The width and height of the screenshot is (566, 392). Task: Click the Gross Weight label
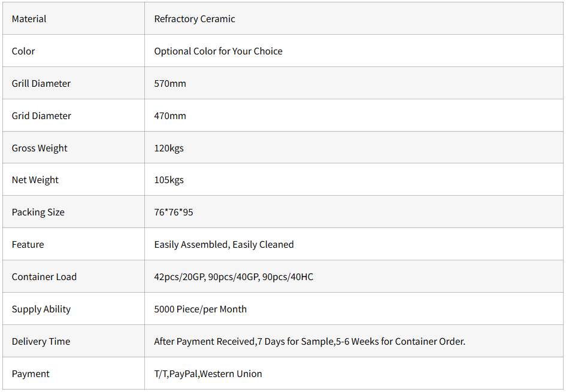click(40, 148)
